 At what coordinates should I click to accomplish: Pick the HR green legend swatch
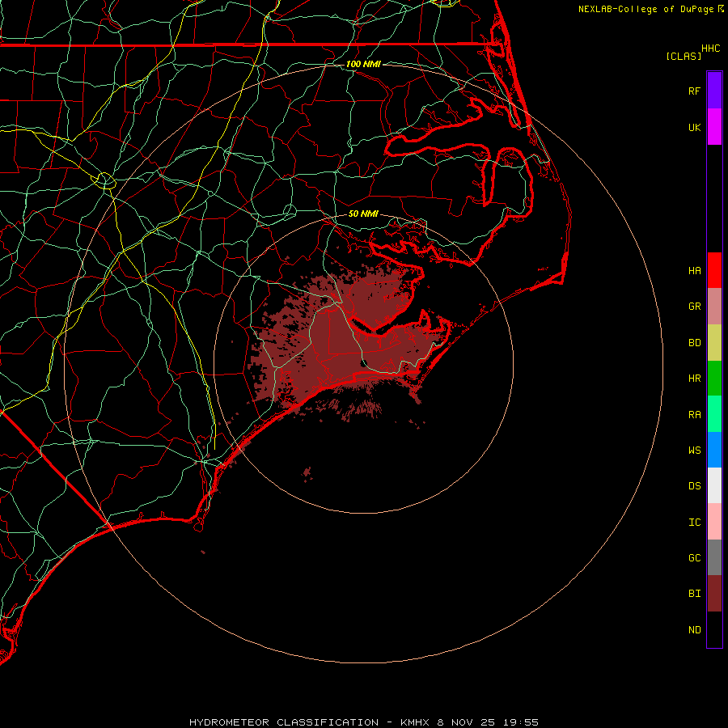714,379
